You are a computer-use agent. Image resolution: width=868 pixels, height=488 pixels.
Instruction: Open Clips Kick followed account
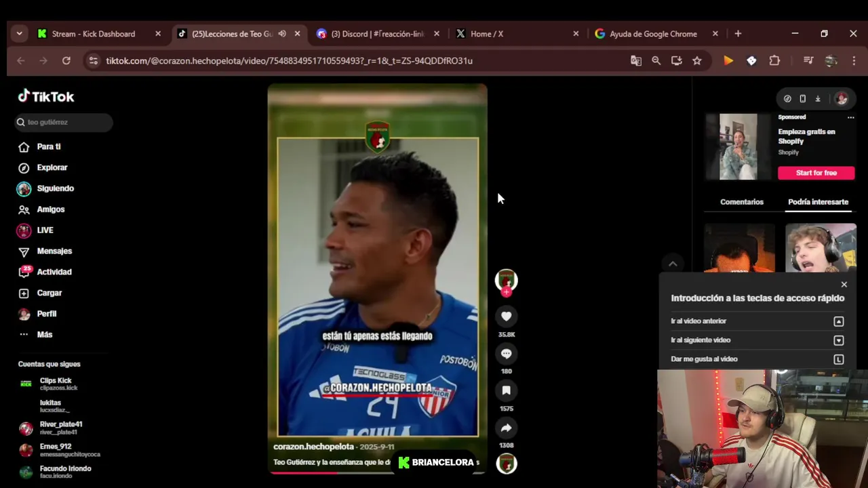click(x=58, y=384)
